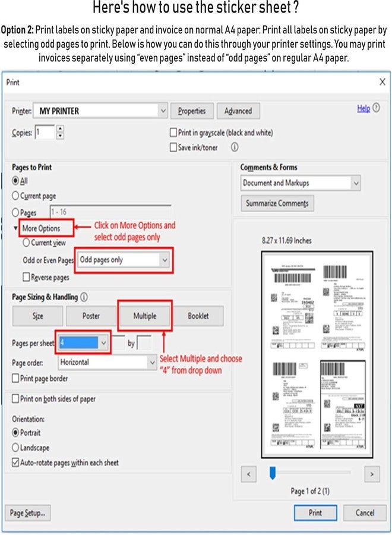The width and height of the screenshot is (392, 535).
Task: Select the Landscape orientation radio button
Action: tap(15, 448)
